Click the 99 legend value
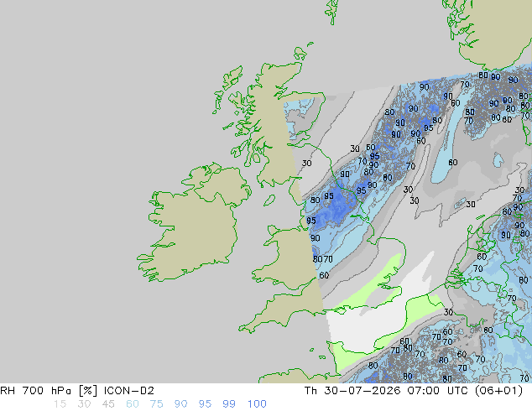The image size is (532, 411). [x=229, y=404]
